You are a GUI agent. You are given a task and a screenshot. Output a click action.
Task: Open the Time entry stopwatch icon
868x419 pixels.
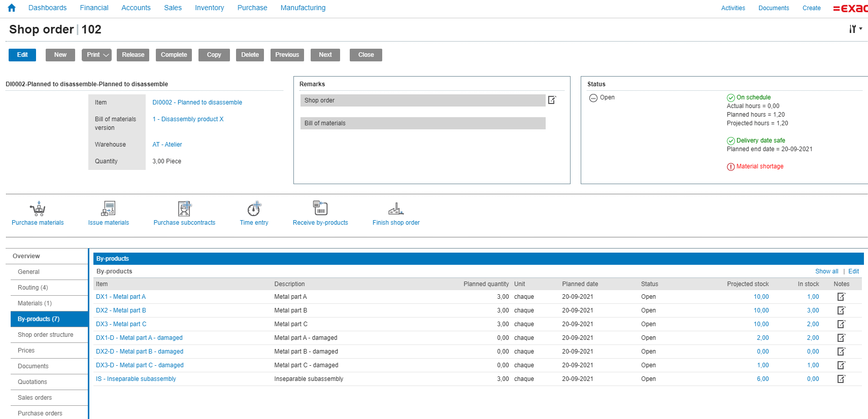(254, 208)
